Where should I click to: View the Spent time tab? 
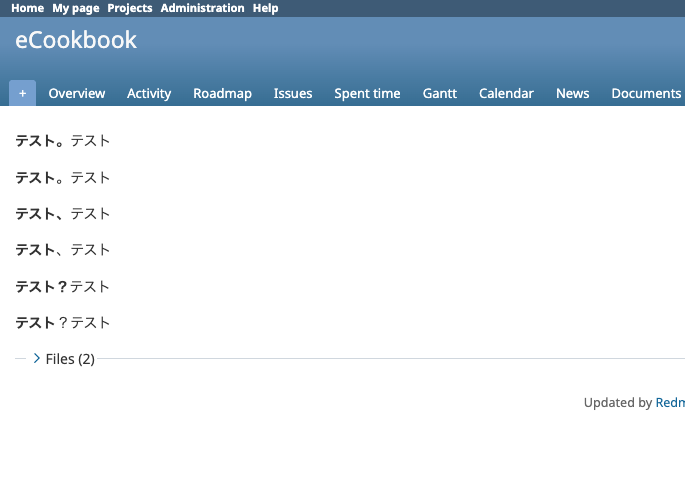(367, 93)
